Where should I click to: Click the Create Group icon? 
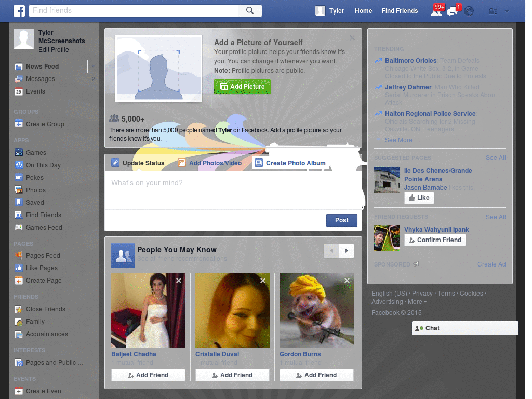coord(19,124)
